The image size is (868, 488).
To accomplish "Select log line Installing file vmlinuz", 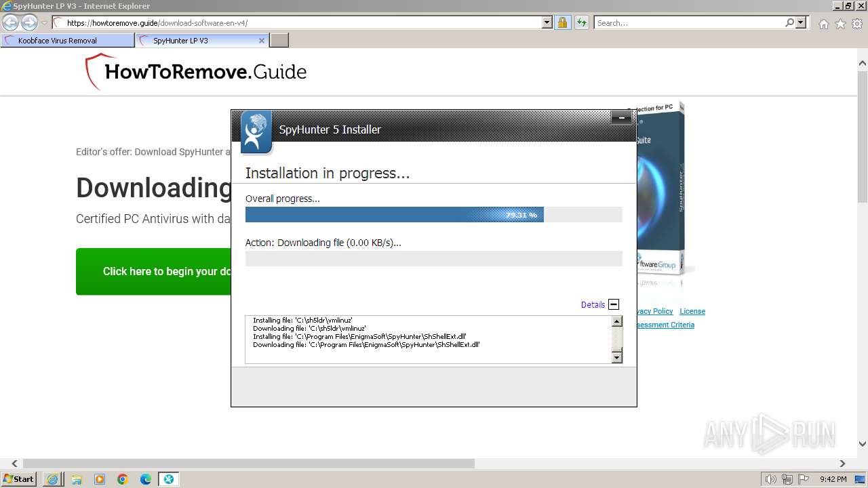I will (x=302, y=320).
